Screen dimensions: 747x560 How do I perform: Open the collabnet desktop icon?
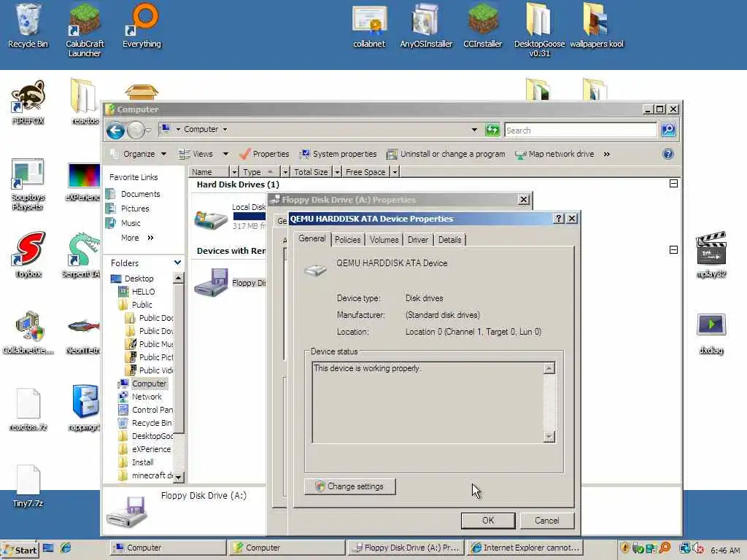(369, 26)
